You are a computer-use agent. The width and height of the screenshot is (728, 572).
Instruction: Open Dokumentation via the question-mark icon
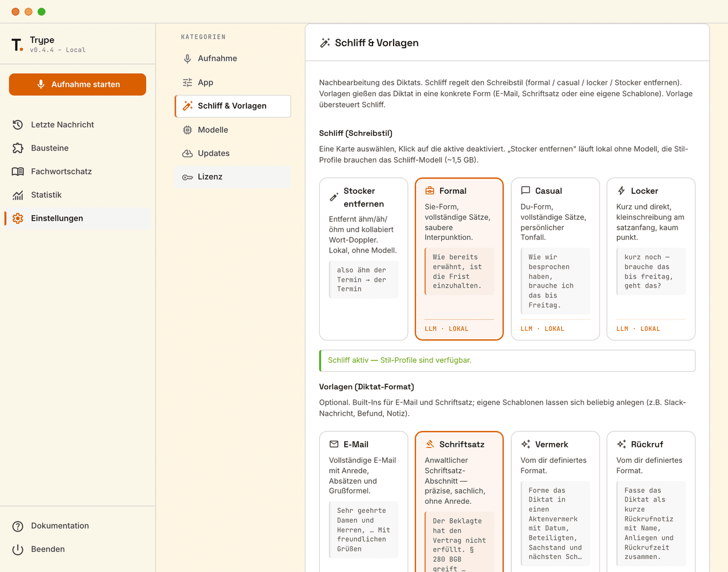tap(18, 526)
